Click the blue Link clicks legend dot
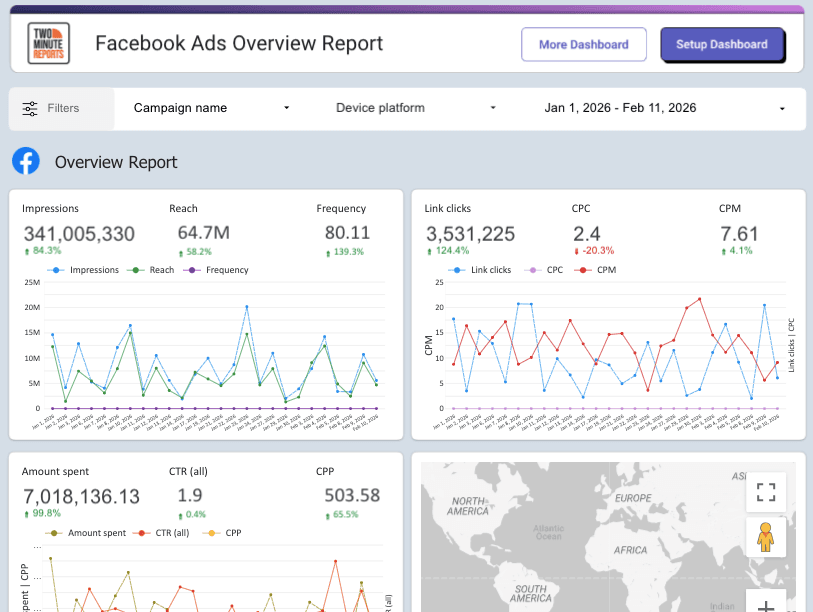This screenshot has width=813, height=612. (x=456, y=268)
